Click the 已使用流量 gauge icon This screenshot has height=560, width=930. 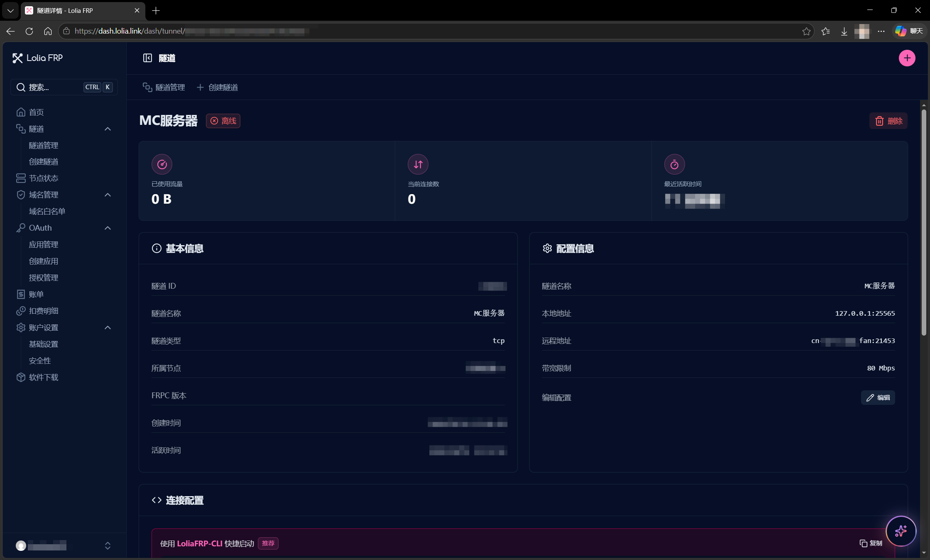pos(162,164)
